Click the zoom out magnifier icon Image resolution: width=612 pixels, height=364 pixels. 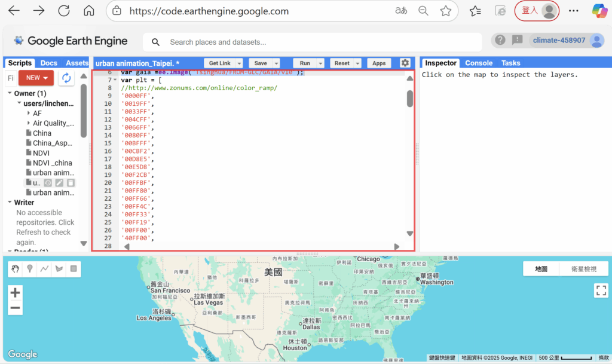tap(423, 11)
